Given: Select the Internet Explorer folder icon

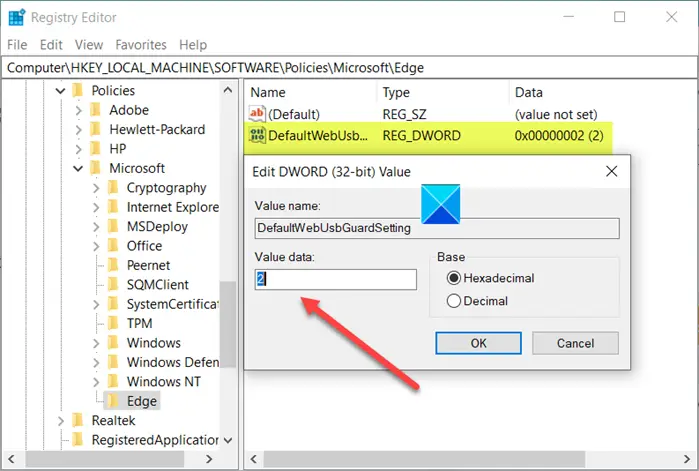Looking at the screenshot, I should click(113, 207).
